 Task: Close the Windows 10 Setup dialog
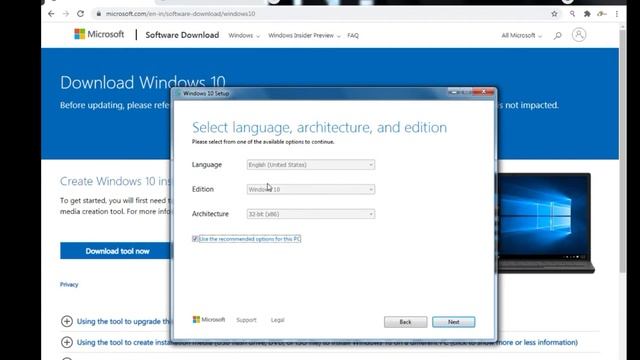tap(484, 92)
